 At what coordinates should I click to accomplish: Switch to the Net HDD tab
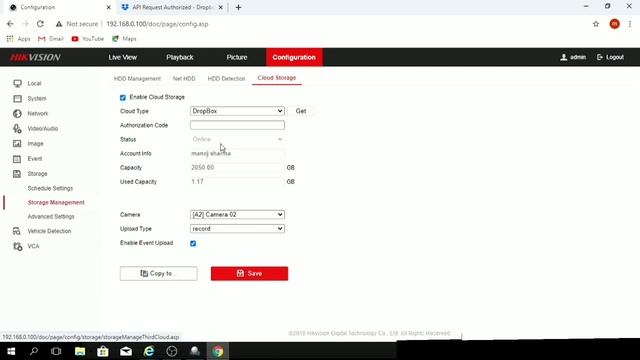(x=184, y=78)
